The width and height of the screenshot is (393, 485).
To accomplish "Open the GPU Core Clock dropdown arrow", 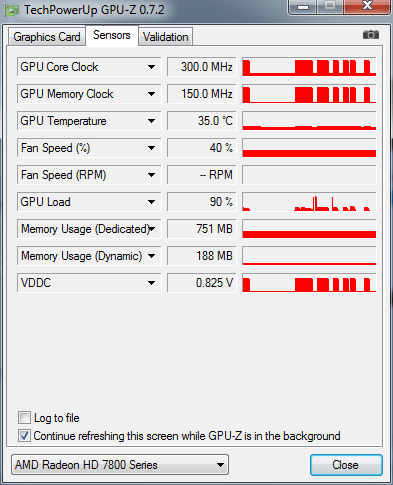I will click(x=151, y=67).
